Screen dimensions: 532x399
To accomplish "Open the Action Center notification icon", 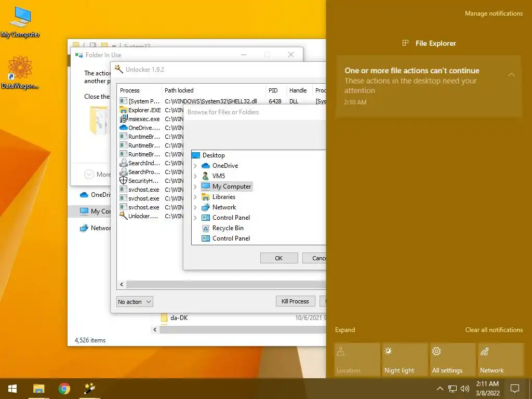I will click(x=515, y=389).
